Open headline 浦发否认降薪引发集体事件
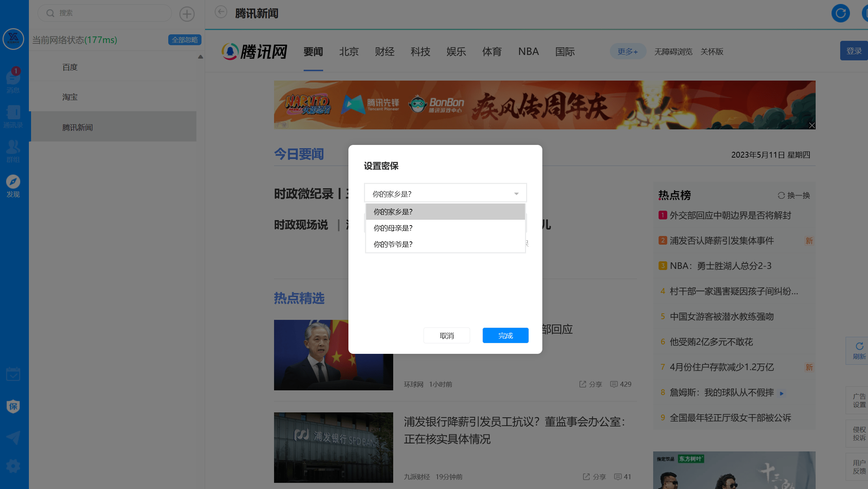The image size is (868, 489). pyautogui.click(x=722, y=241)
